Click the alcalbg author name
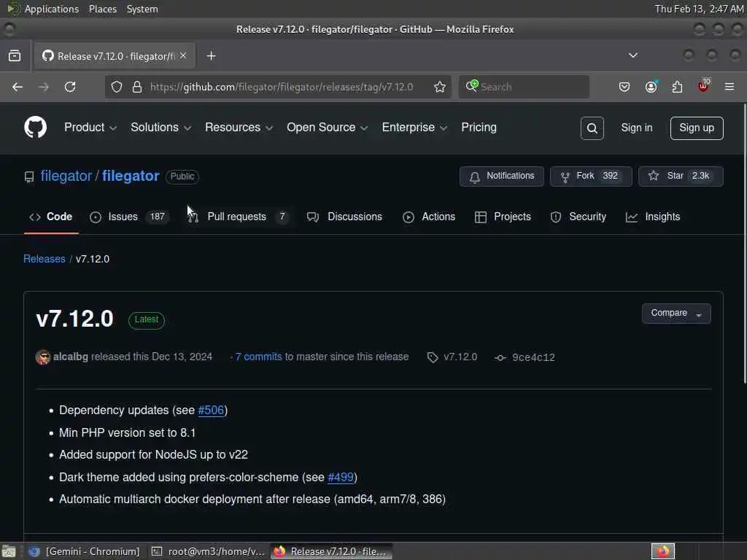The height and width of the screenshot is (560, 747). (x=71, y=357)
